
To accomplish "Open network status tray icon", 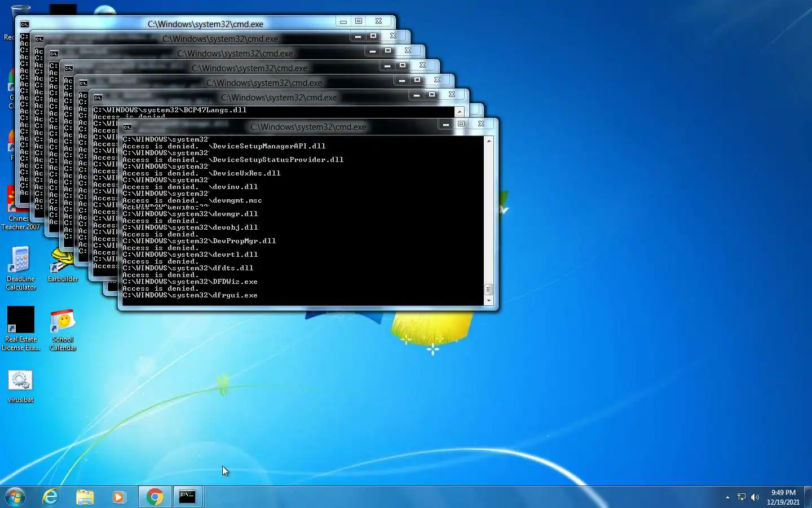I will point(742,497).
